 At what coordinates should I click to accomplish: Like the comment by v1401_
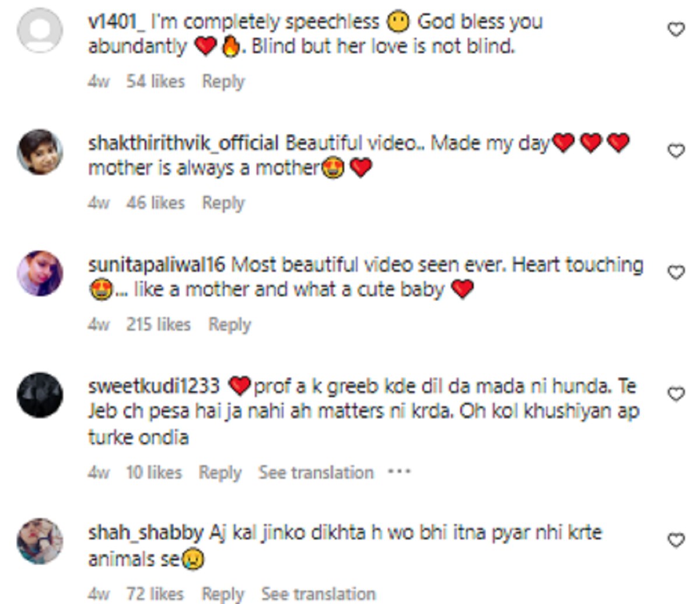pos(675,29)
